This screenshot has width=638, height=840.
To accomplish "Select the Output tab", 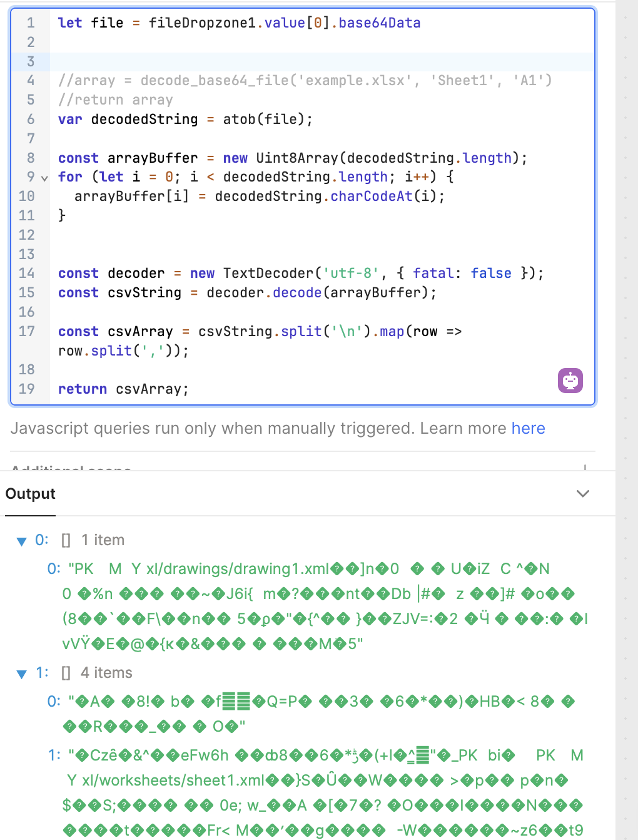I will pyautogui.click(x=30, y=494).
